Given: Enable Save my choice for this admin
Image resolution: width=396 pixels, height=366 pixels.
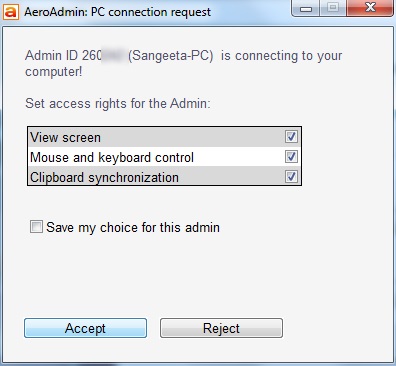Looking at the screenshot, I should pyautogui.click(x=36, y=227).
